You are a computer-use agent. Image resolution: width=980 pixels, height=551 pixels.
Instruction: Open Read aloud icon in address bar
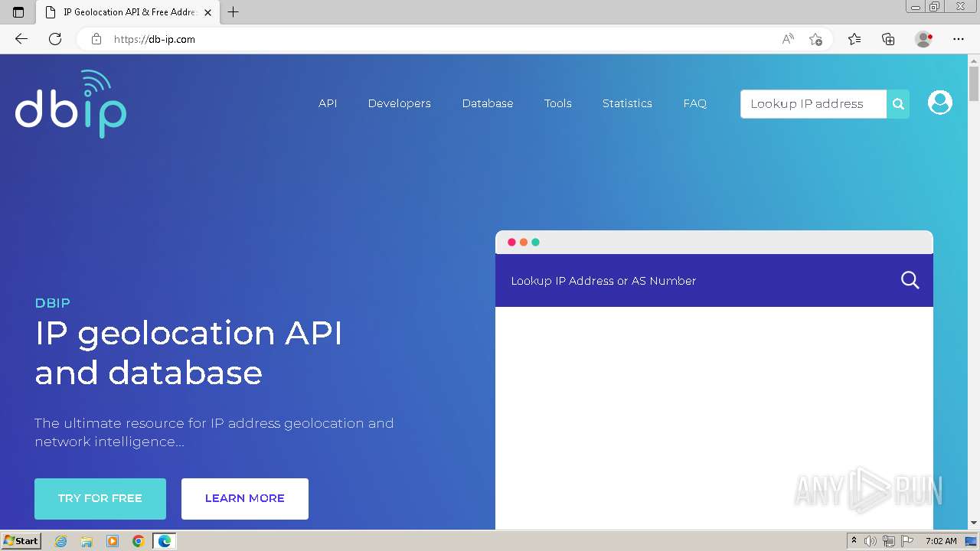[x=788, y=39]
